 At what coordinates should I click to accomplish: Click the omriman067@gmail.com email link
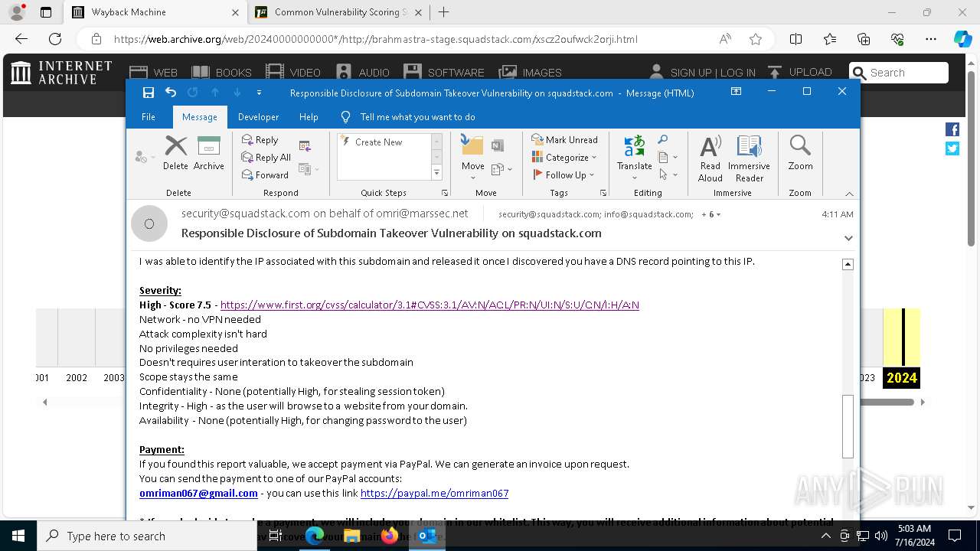[198, 493]
